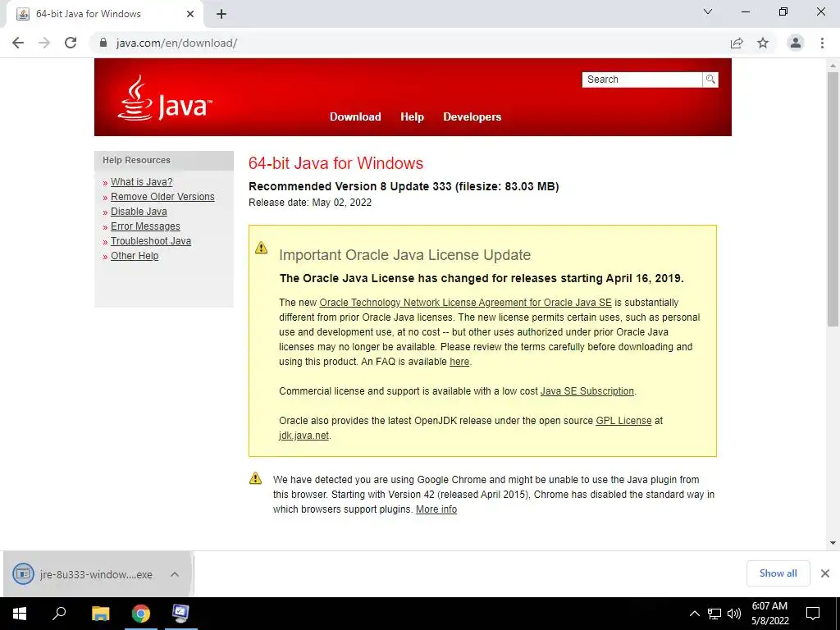
Task: Click the Java logo in the red banner
Action: click(164, 98)
